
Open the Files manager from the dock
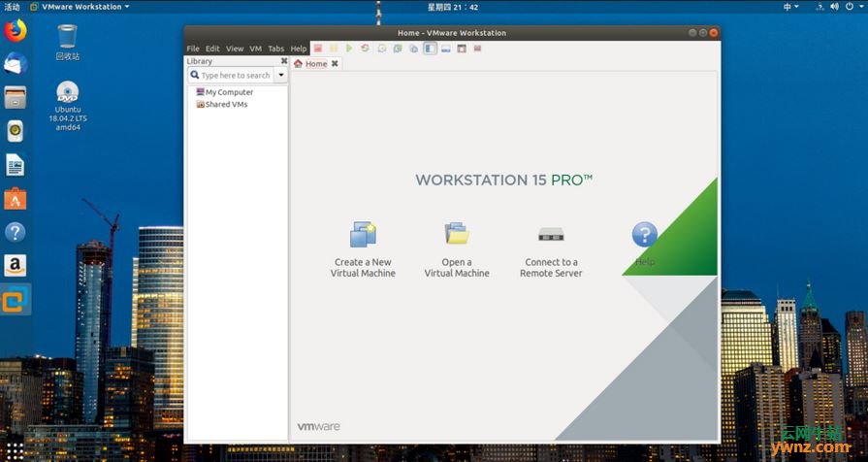(x=16, y=97)
